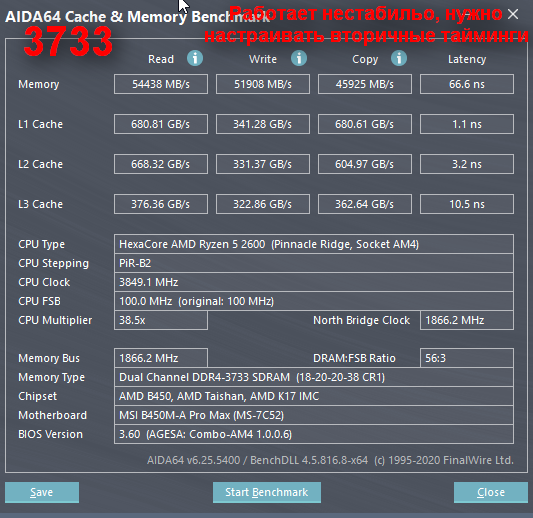Click the BIOS Version 3.60 field
This screenshot has height=518, width=533.
pyautogui.click(x=314, y=434)
